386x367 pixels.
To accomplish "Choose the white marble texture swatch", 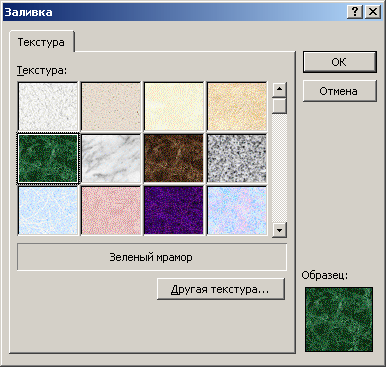I will 111,158.
